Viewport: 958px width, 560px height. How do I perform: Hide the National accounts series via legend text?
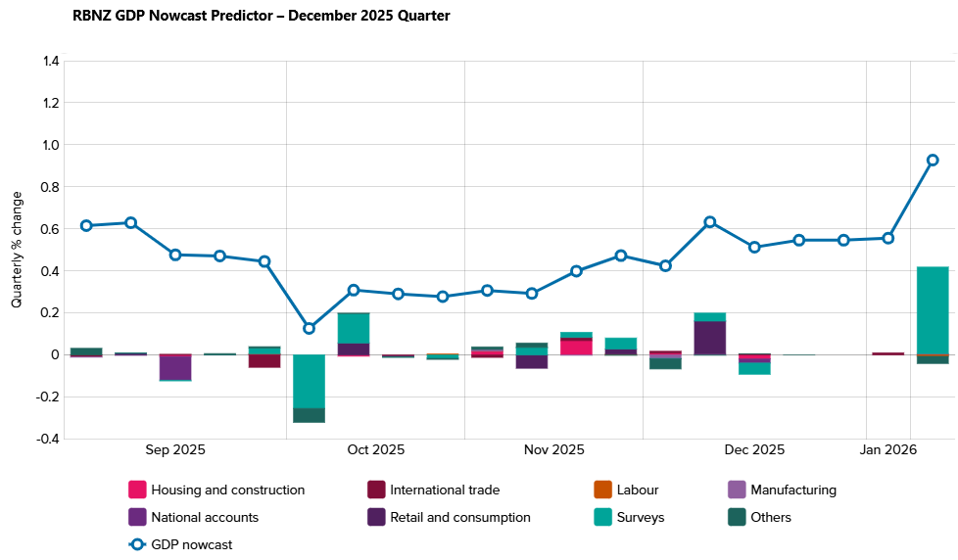tap(205, 517)
